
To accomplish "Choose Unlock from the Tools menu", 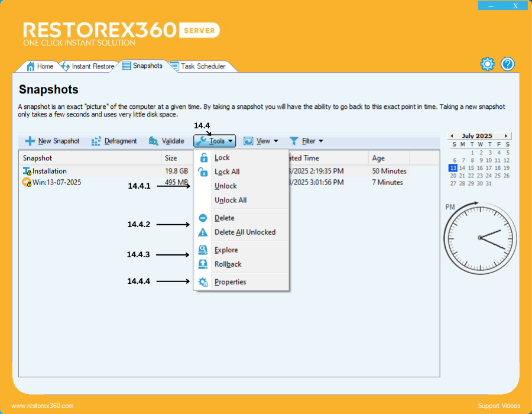I will [x=241, y=186].
